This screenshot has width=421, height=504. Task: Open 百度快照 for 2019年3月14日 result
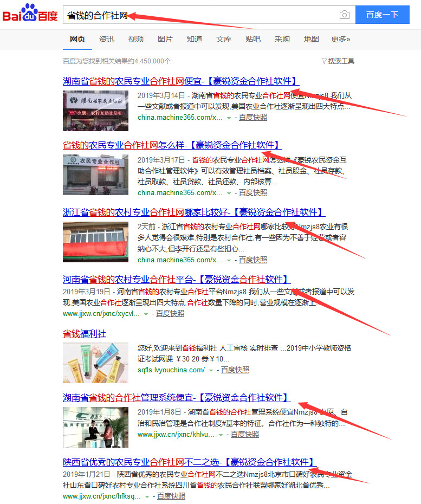(253, 117)
